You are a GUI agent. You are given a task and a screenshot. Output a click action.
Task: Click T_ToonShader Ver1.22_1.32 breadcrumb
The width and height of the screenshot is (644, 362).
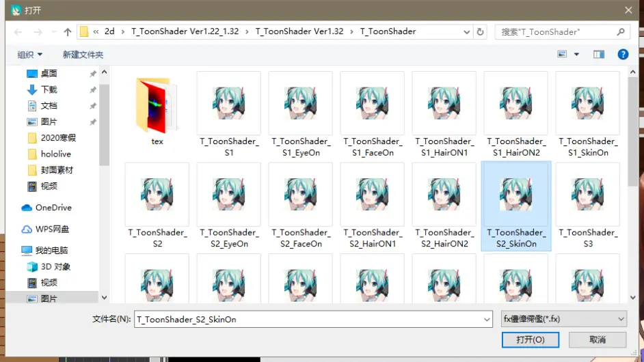(x=185, y=31)
